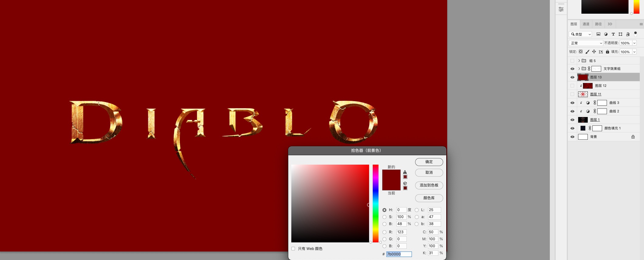644x260 pixels.
Task: Lock all with the padlock icon
Action: tap(607, 52)
